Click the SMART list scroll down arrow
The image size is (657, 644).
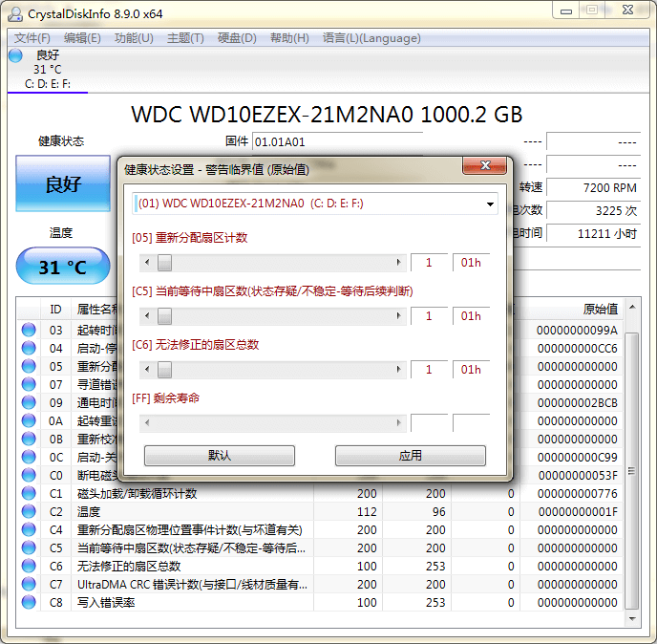[x=632, y=619]
